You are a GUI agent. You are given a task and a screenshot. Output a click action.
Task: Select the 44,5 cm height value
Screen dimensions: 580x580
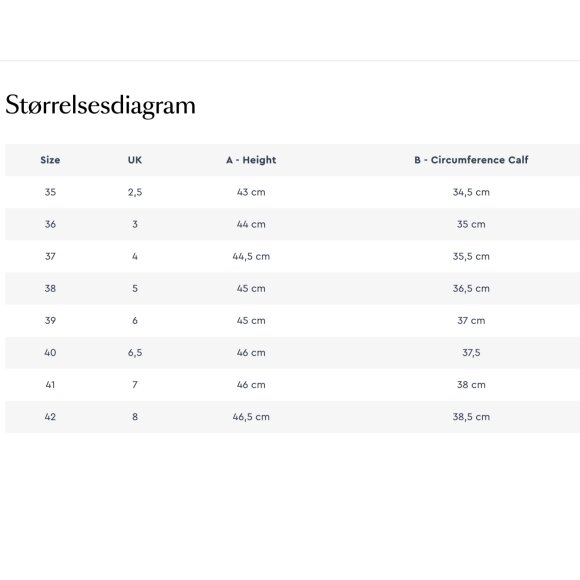coord(251,256)
